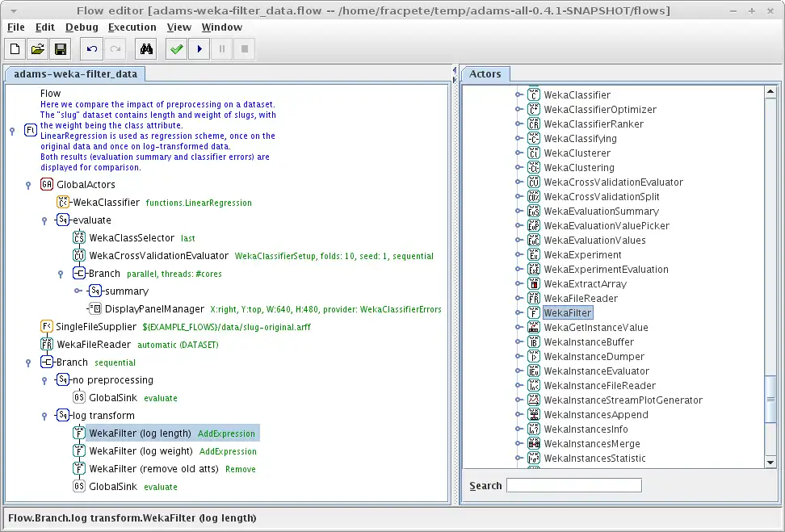Click the greyed Redo arrow icon
This screenshot has height=532, width=785.
[115, 49]
